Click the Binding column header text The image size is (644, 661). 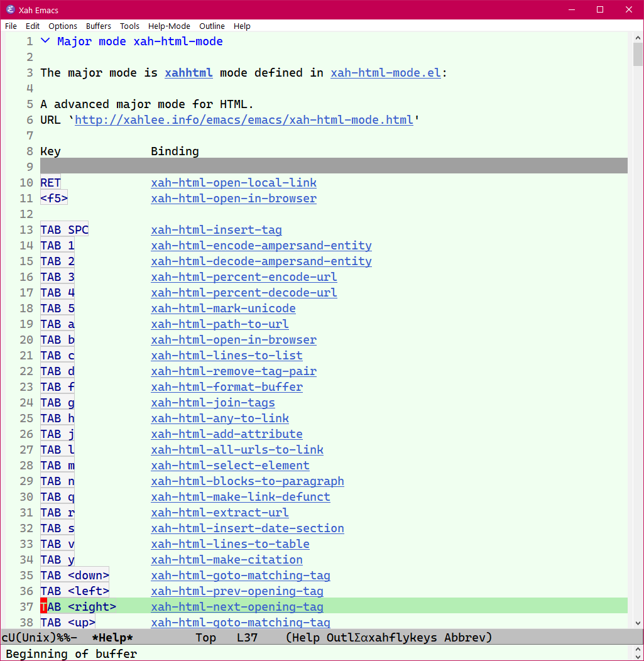tap(175, 151)
